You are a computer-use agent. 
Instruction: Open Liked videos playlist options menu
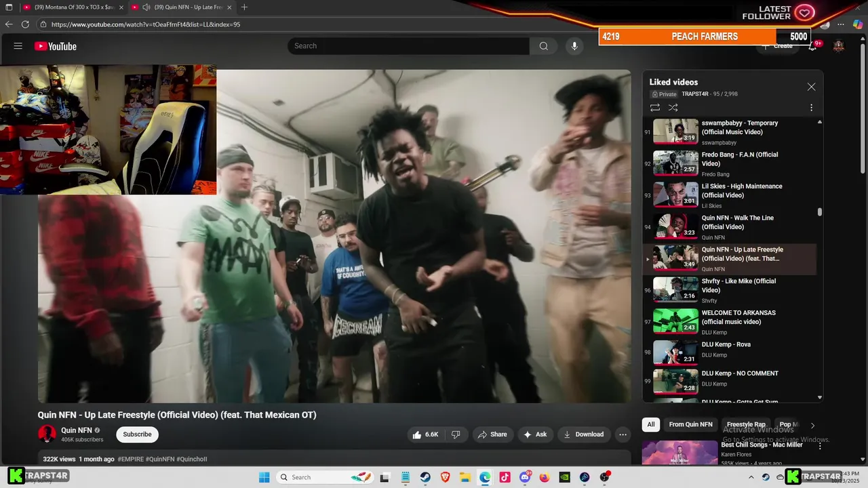click(811, 108)
